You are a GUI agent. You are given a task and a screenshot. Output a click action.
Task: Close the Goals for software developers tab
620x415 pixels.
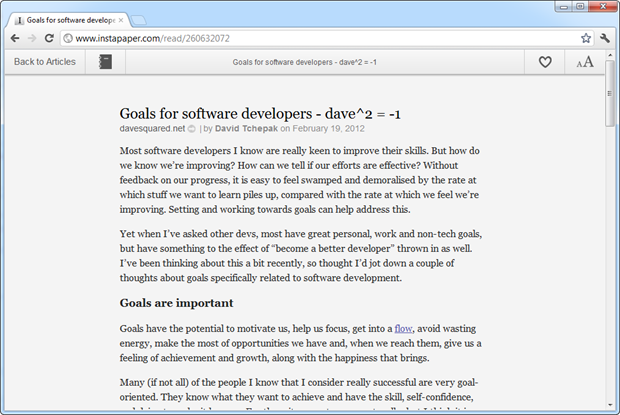tap(121, 20)
